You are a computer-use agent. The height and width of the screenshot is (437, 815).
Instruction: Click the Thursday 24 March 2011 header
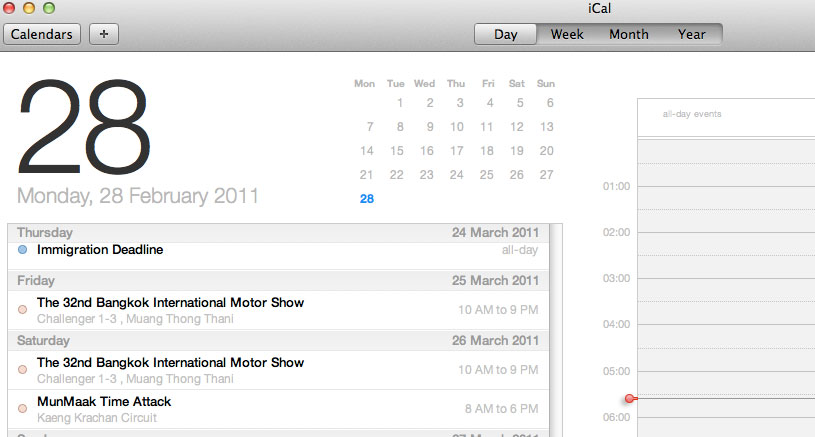tap(278, 233)
